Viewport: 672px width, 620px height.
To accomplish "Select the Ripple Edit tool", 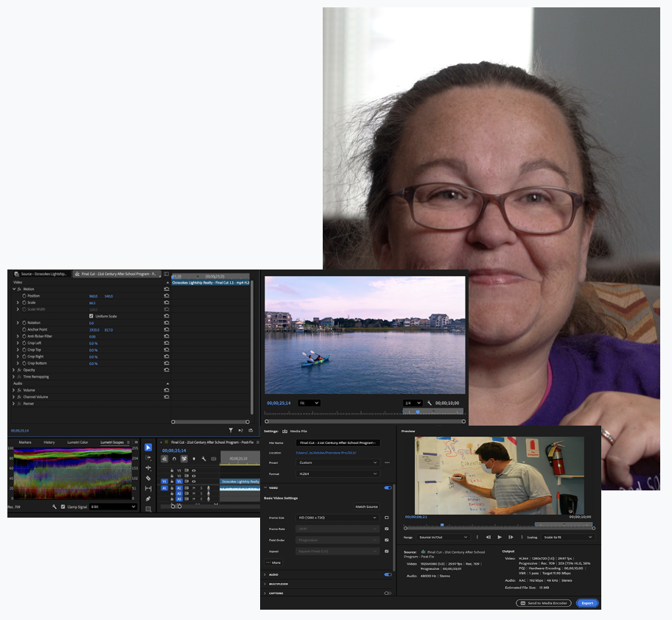I will tap(148, 468).
